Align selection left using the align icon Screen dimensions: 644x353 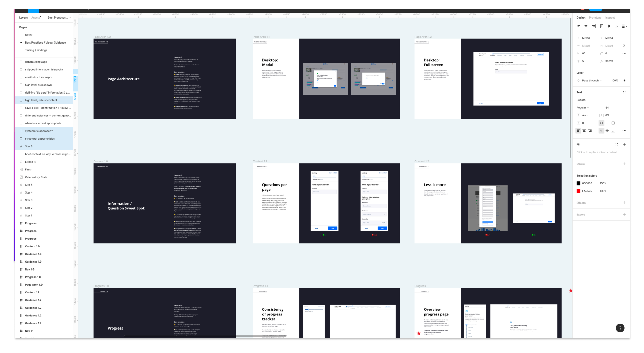click(578, 26)
